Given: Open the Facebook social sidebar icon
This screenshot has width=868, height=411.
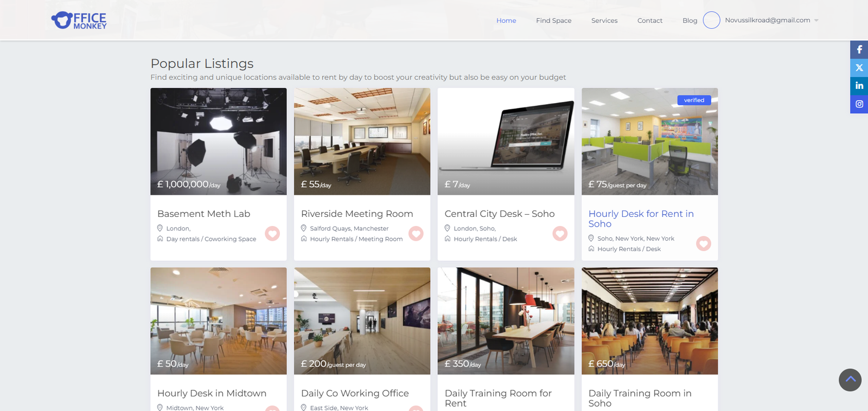Looking at the screenshot, I should 859,50.
